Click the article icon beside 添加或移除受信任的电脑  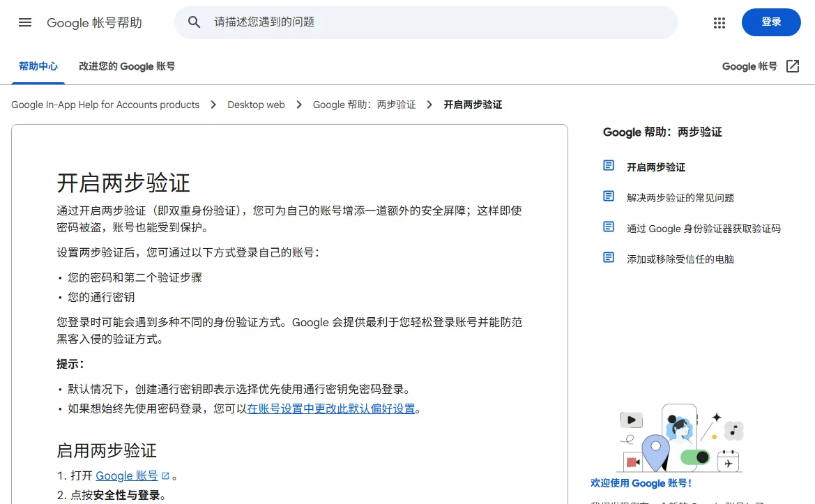(x=609, y=258)
